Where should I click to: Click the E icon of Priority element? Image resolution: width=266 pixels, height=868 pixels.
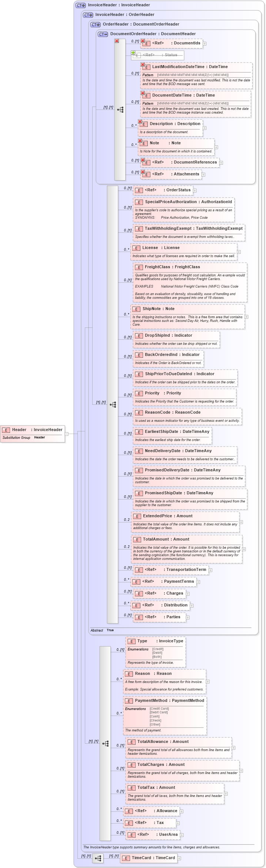pos(139,393)
